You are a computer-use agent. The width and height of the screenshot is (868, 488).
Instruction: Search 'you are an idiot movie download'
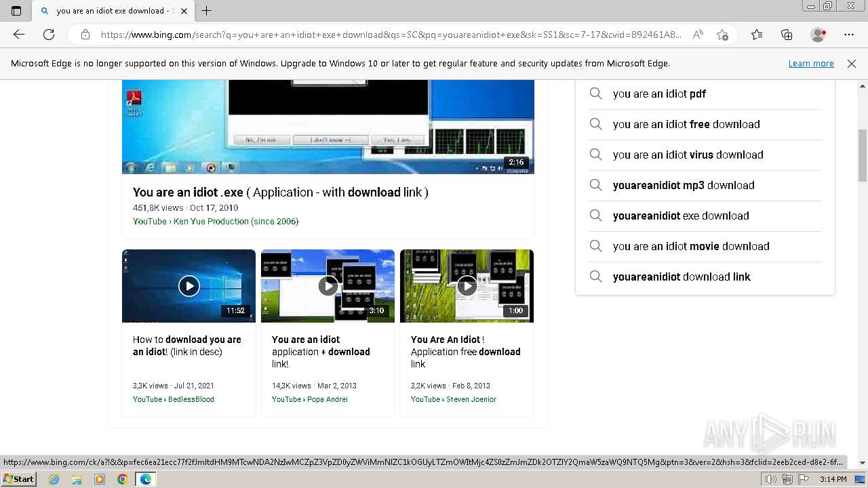pyautogui.click(x=705, y=247)
